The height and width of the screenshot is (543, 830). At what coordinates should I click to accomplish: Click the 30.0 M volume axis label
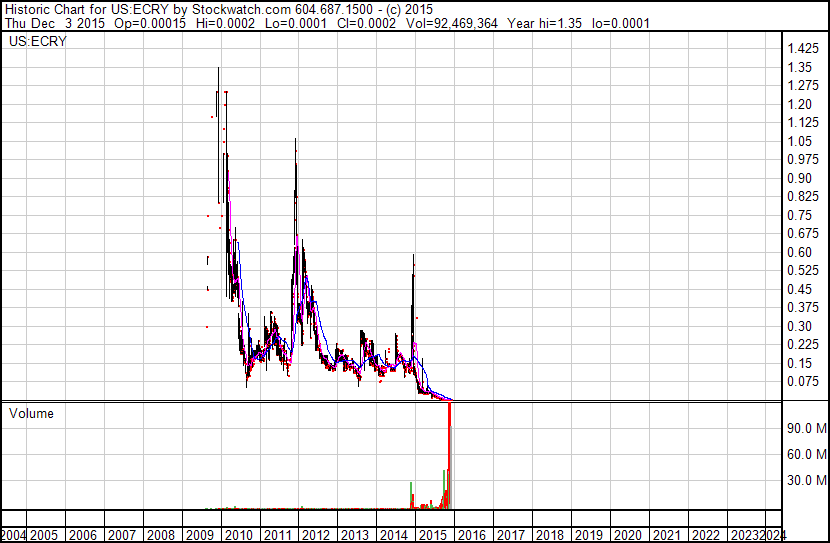tap(807, 480)
